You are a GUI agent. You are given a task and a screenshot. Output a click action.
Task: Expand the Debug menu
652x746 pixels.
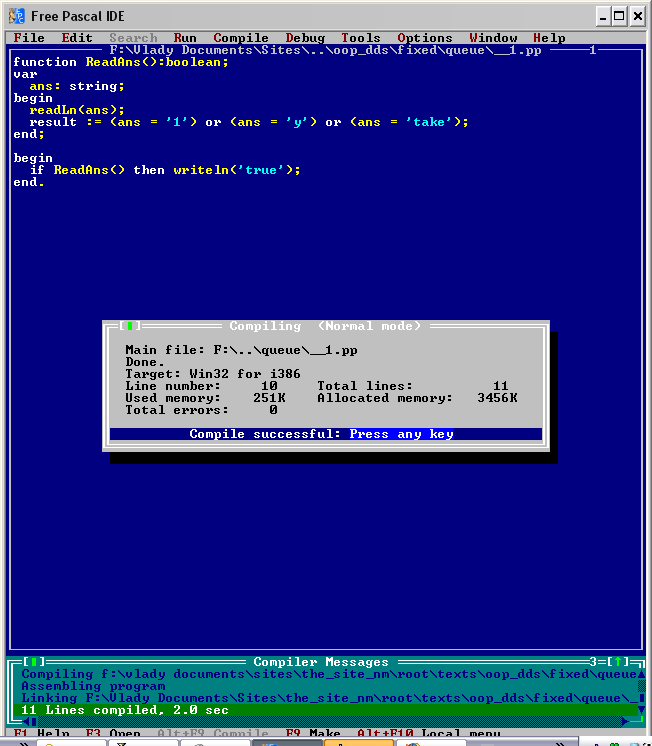(305, 38)
